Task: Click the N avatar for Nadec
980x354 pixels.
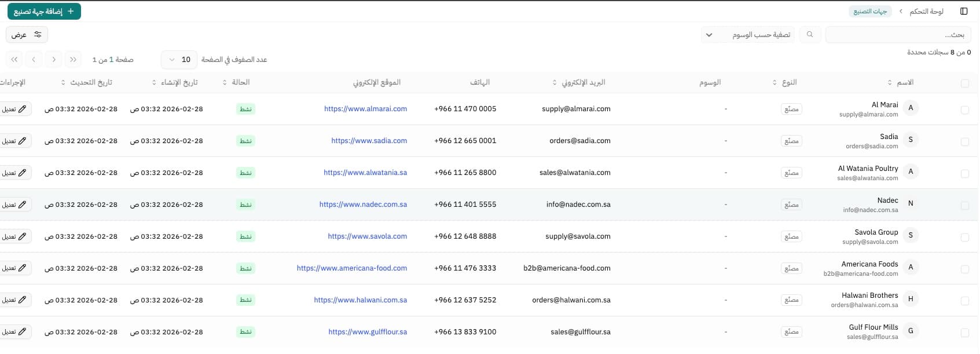Action: [x=911, y=203]
